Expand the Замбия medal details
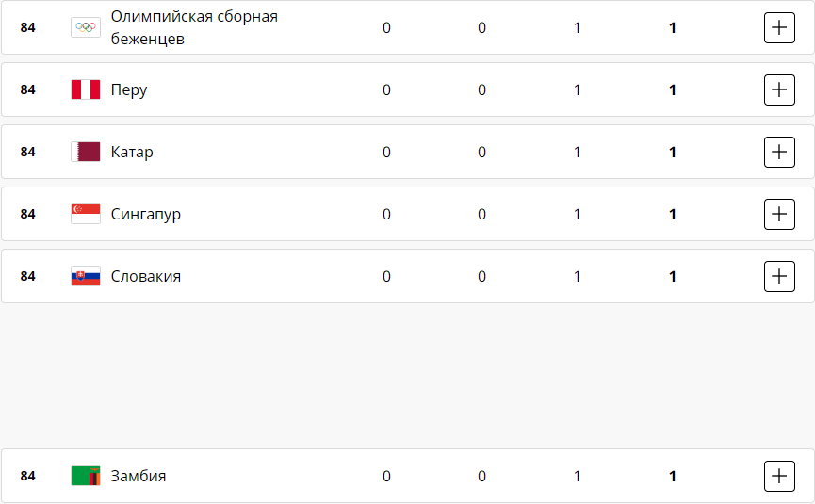Image resolution: width=815 pixels, height=504 pixels. pos(779,477)
